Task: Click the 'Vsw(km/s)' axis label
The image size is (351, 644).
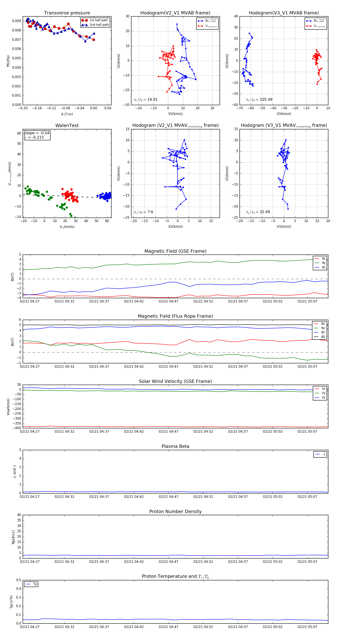Action: click(x=8, y=407)
